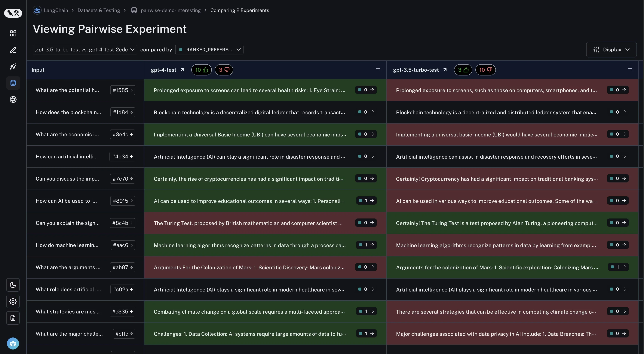Open the dashboard grid icon in sidebar

pyautogui.click(x=13, y=33)
